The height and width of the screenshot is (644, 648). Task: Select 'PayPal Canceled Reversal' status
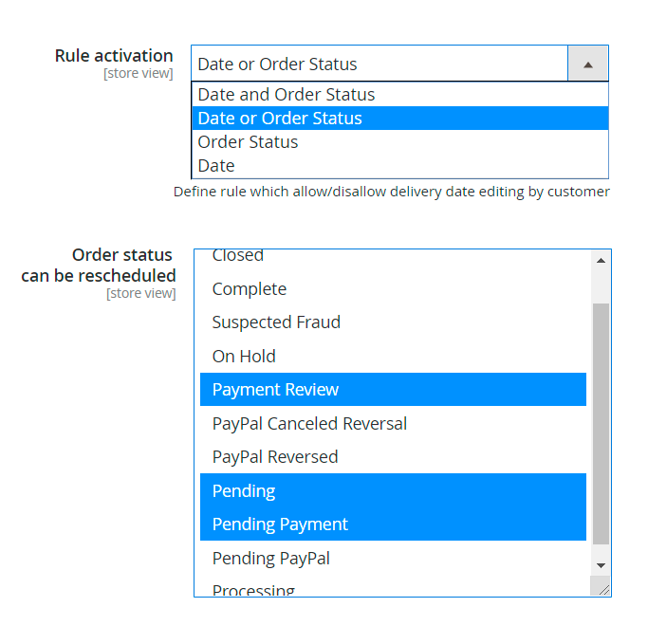click(309, 424)
